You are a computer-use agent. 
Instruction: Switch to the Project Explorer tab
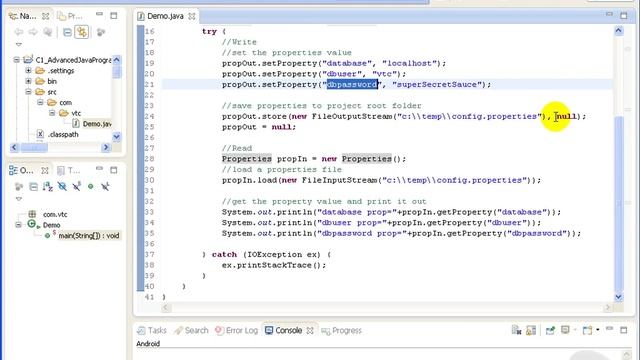[70, 16]
